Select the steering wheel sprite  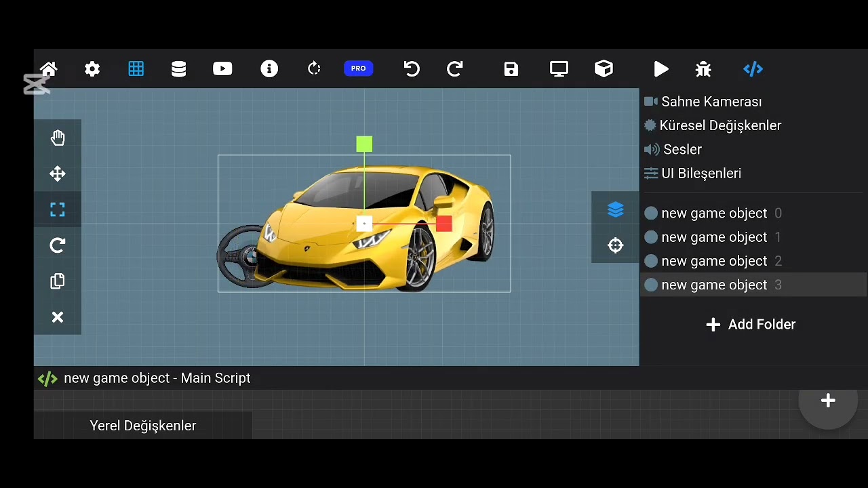coord(239,256)
